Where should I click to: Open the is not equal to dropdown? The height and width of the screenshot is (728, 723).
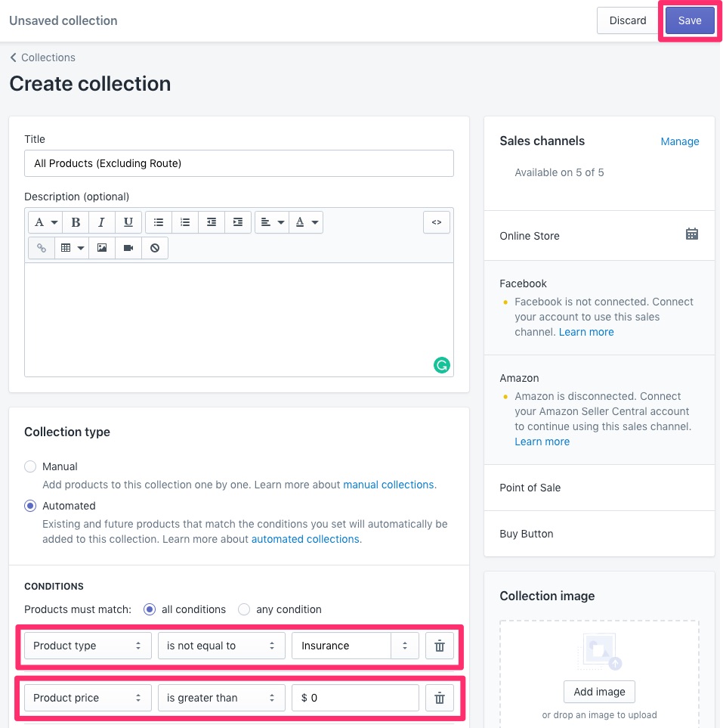tap(221, 646)
